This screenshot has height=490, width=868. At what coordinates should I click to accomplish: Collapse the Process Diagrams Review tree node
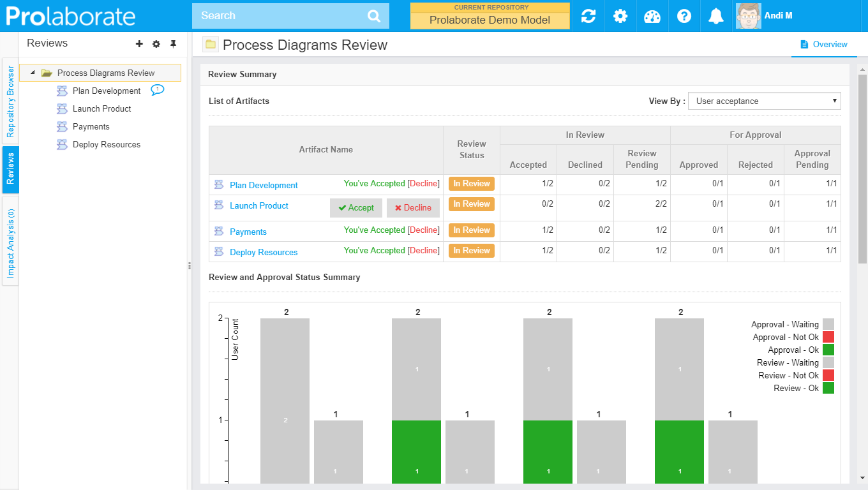[x=33, y=73]
